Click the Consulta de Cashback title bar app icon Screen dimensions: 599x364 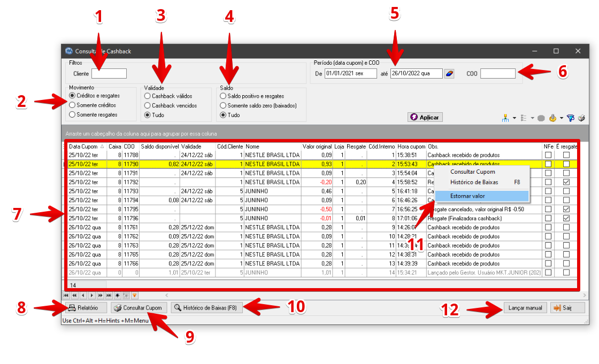pos(69,51)
